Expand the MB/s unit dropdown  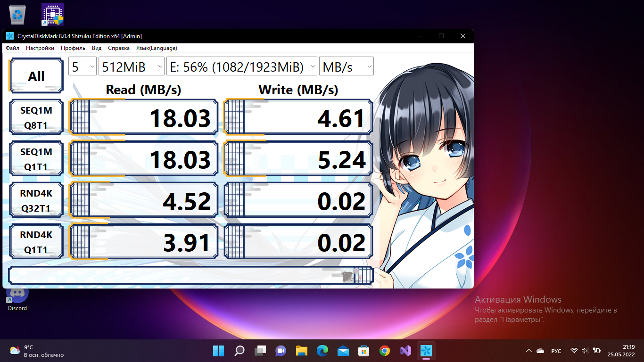(346, 67)
